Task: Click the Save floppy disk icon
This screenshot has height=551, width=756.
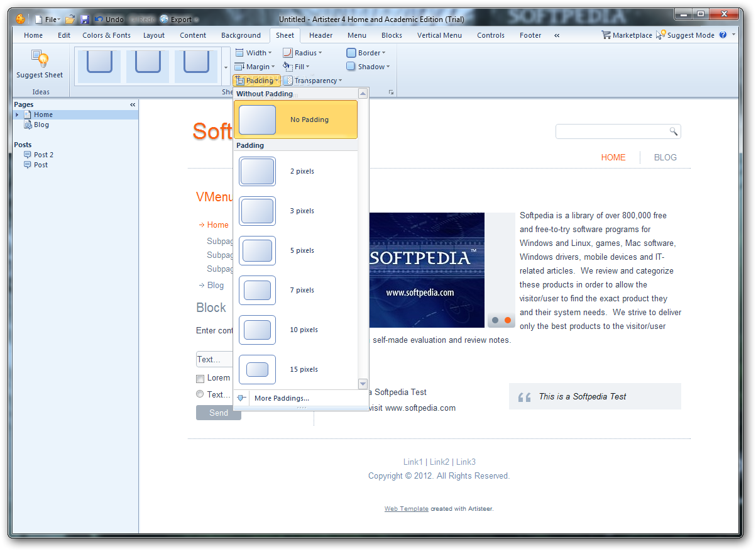Action: (85, 20)
